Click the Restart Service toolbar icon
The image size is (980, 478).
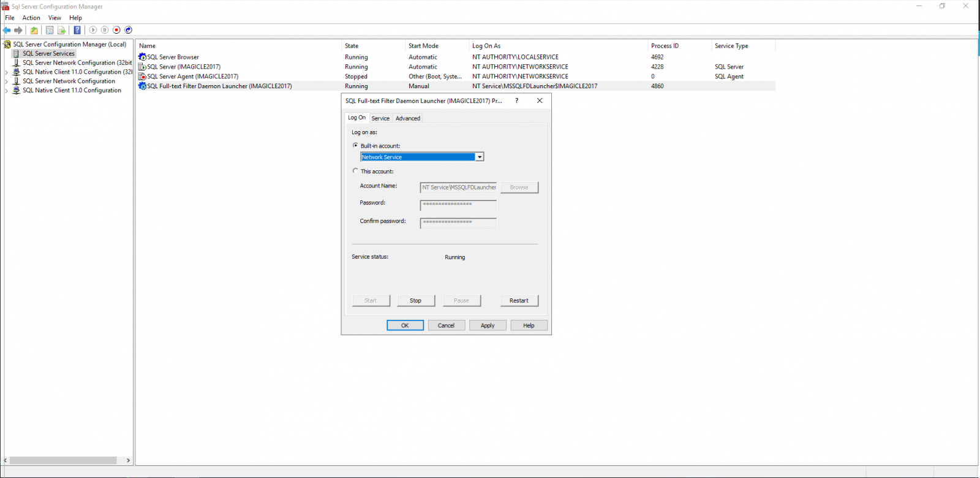(x=129, y=30)
